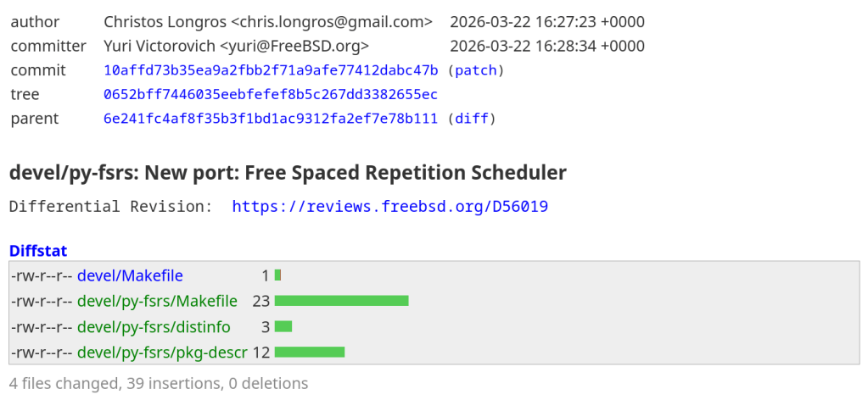Click the green bar for pkg-descr
Viewport: 868px width, 400px height.
pos(309,352)
